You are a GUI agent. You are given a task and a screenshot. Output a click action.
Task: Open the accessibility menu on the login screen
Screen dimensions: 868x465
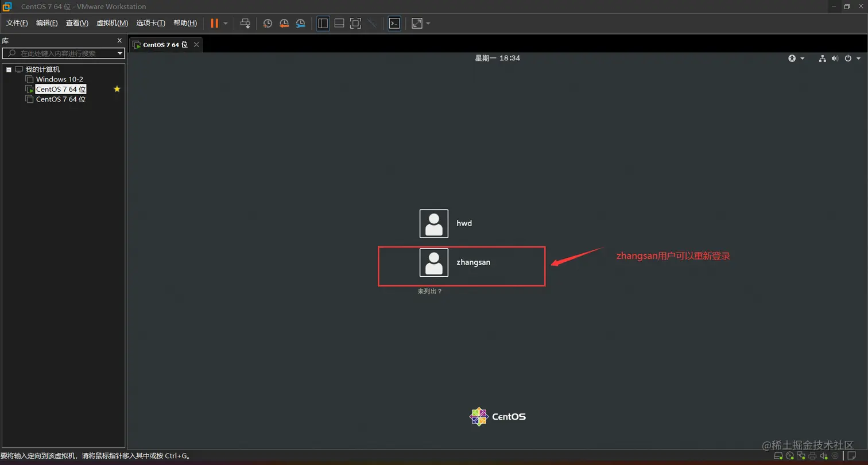[796, 58]
